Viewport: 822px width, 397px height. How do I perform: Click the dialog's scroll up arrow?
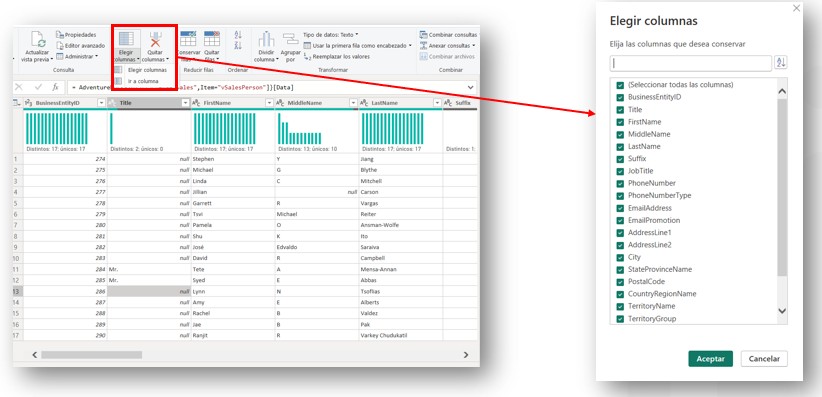[x=782, y=92]
